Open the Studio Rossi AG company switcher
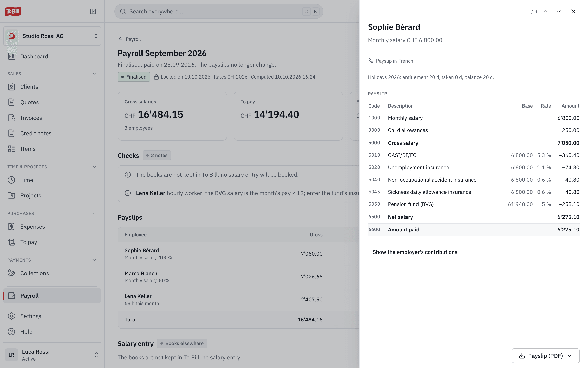588x368 pixels. (x=52, y=36)
